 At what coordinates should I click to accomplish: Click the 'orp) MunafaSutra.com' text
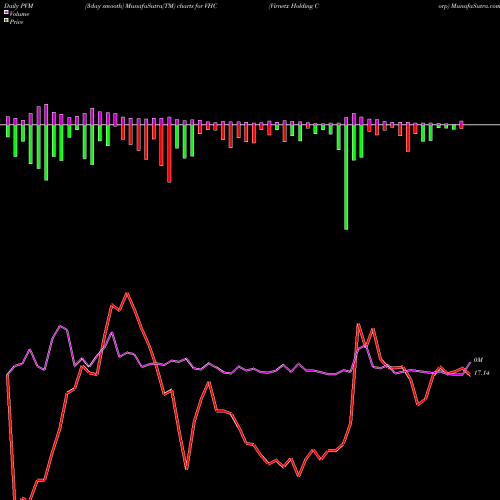coord(469,6)
